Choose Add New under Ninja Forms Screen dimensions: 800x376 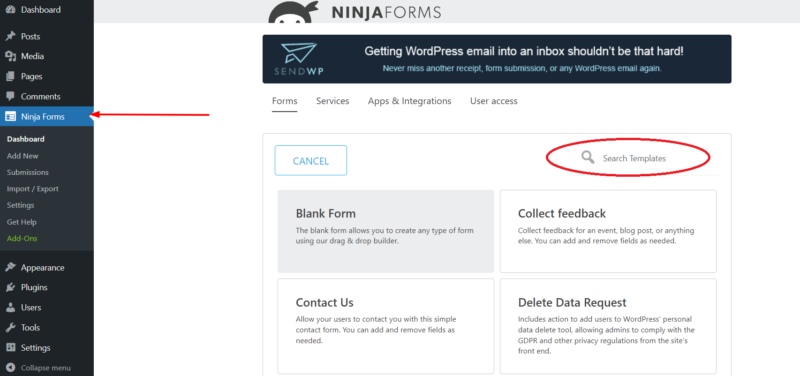pyautogui.click(x=22, y=156)
